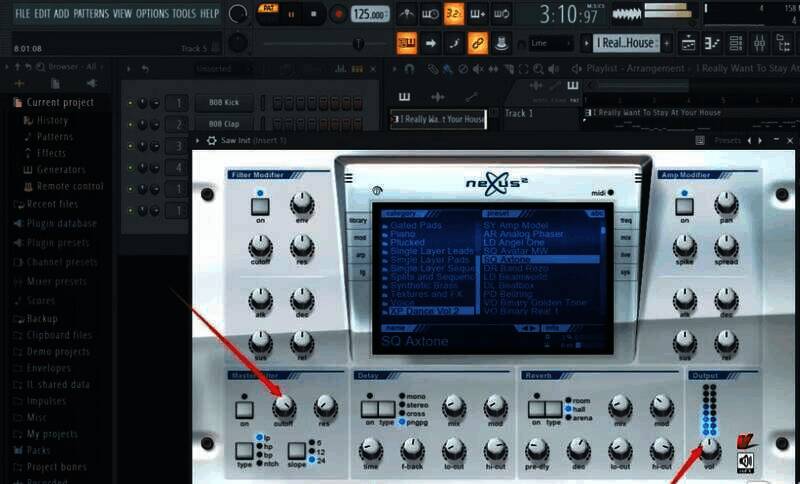The width and height of the screenshot is (800, 484).
Task: Click the 808 Kick channel button
Action: coord(223,103)
